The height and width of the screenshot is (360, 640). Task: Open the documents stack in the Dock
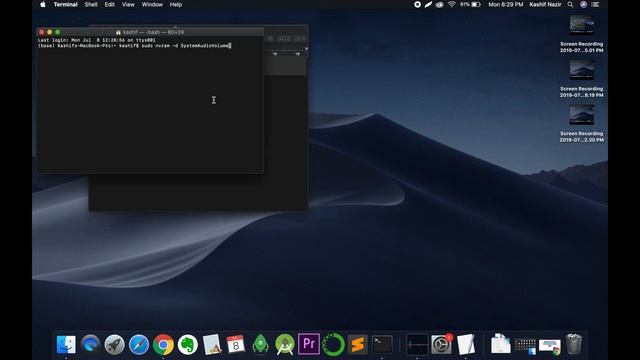(501, 344)
